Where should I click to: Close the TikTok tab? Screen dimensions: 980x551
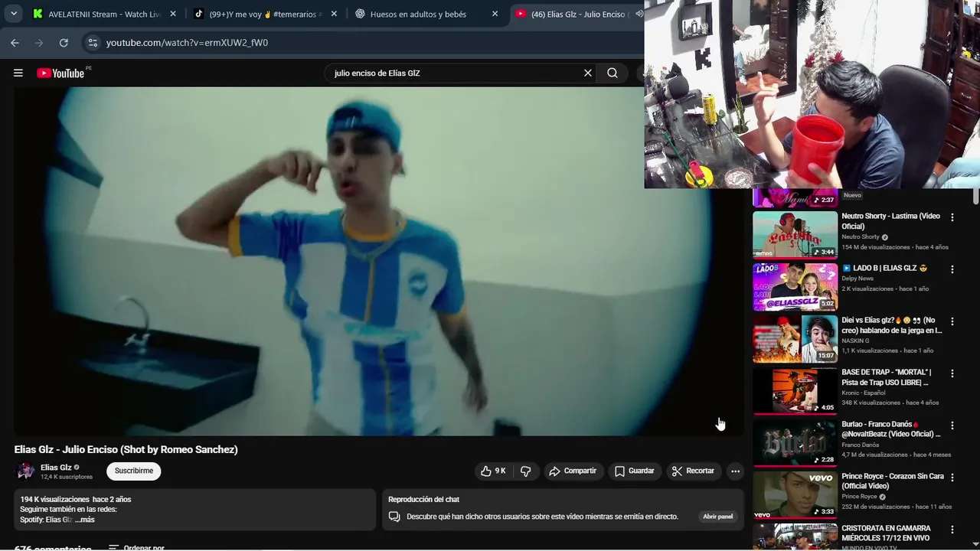[x=334, y=14]
